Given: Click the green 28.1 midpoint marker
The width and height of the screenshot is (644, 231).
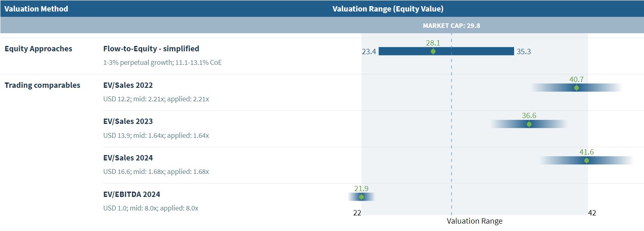Looking at the screenshot, I should coord(433,51).
